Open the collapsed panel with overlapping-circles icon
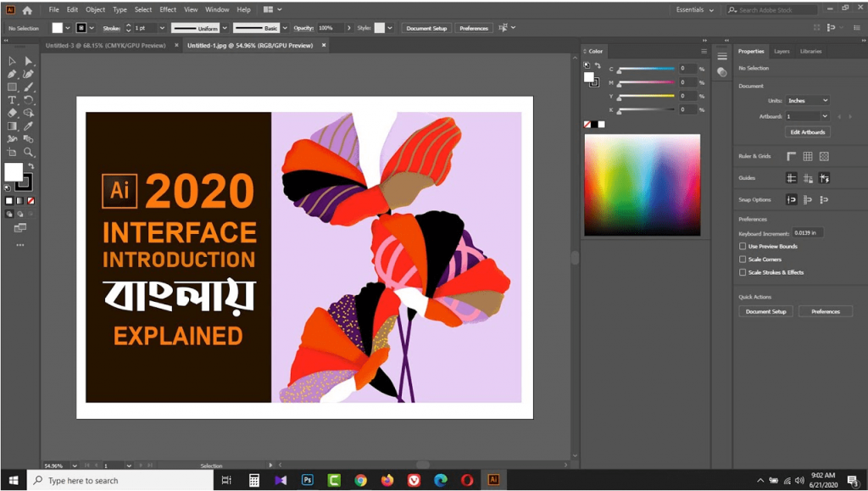Viewport: 868px width, 491px height. [x=722, y=72]
